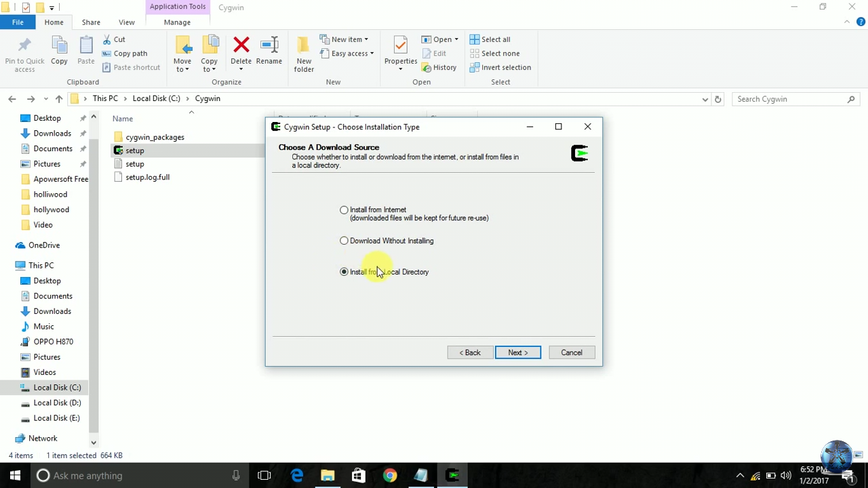The image size is (868, 488).
Task: Switch to the View ribbon tab
Action: click(127, 22)
